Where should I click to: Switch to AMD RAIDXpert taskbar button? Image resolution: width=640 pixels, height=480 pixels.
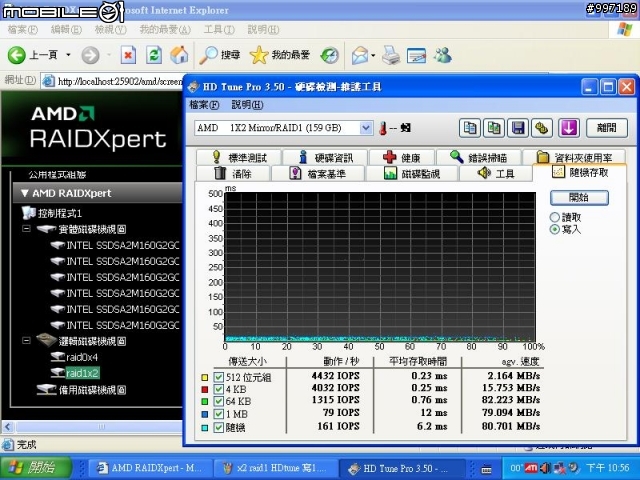(x=149, y=468)
